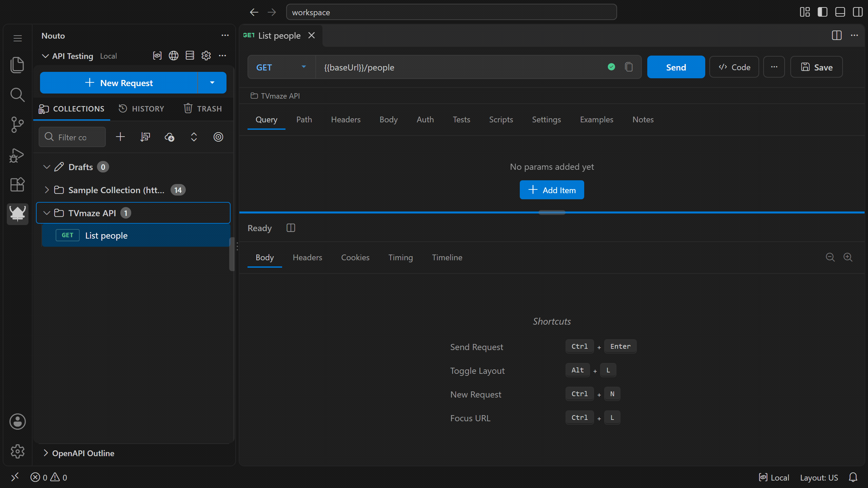Click the Filter collections input field
This screenshot has height=488, width=868.
(72, 137)
